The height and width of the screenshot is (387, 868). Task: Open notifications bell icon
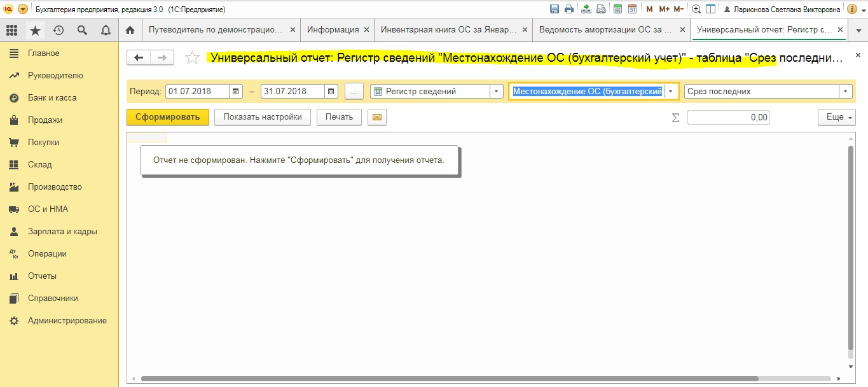pos(106,30)
